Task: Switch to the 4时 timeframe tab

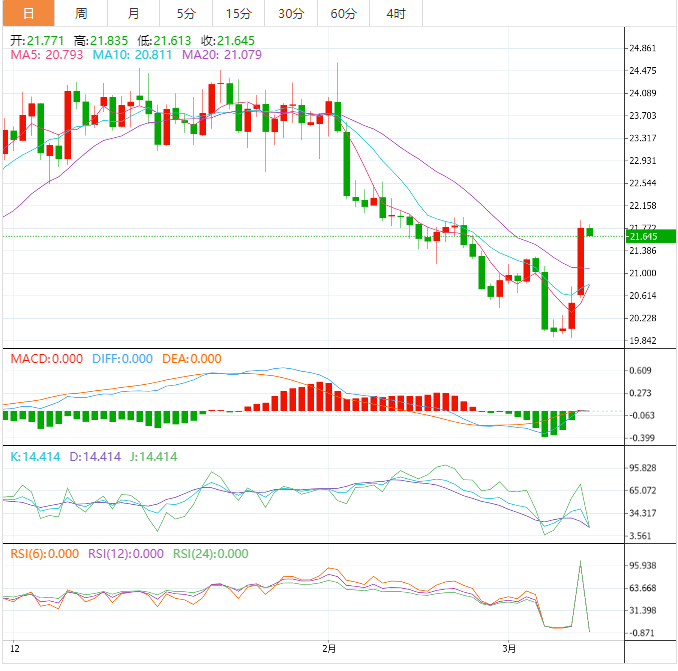Action: 396,13
